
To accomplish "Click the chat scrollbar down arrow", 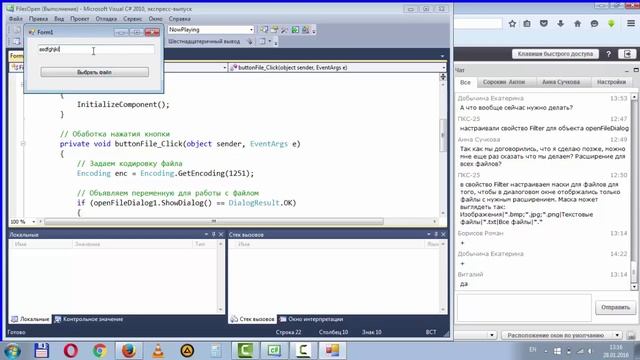I will 634,287.
